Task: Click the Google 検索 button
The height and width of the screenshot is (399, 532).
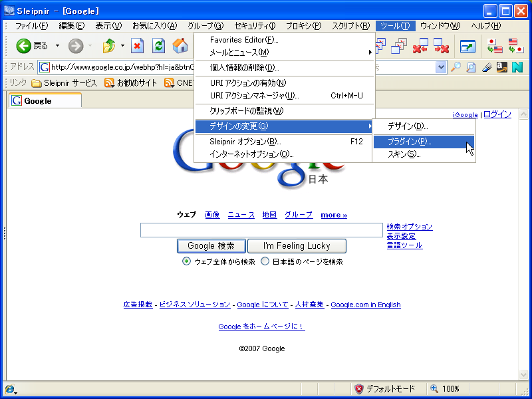Action: click(211, 246)
